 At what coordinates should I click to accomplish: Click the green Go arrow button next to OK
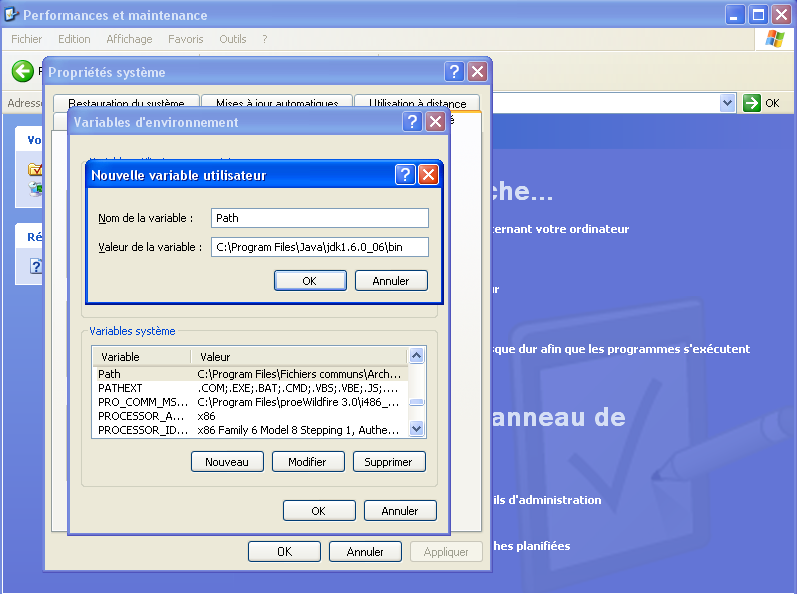752,103
